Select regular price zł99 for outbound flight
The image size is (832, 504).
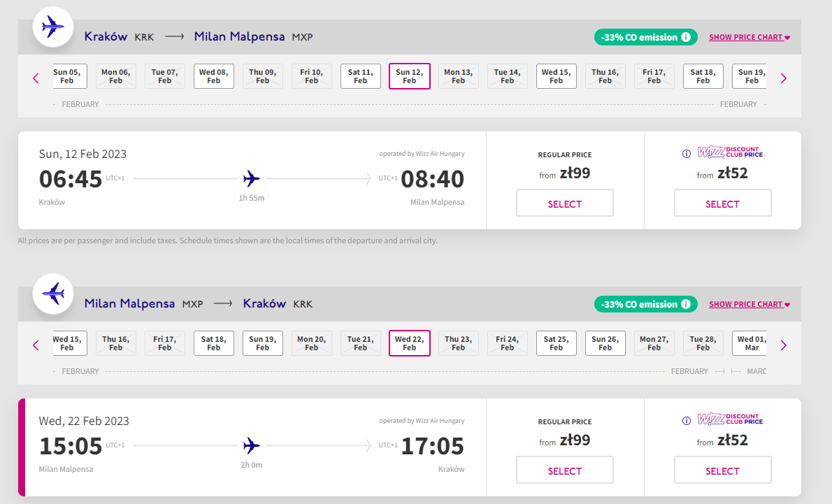tap(565, 203)
